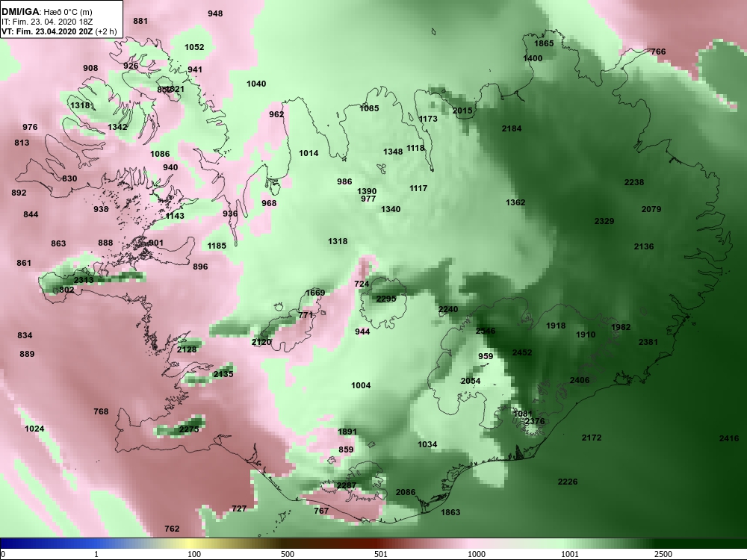747x560 pixels.
Task: Select the map value 1348
Action: coord(393,152)
